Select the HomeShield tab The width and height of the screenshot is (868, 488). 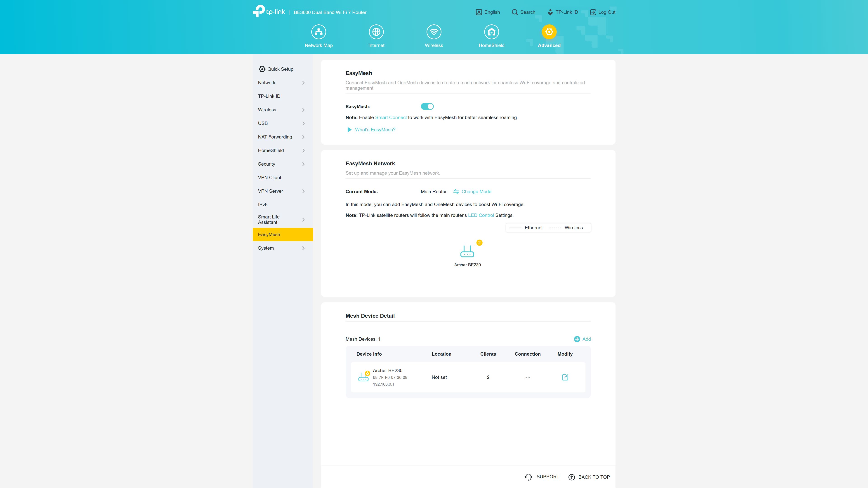point(491,36)
